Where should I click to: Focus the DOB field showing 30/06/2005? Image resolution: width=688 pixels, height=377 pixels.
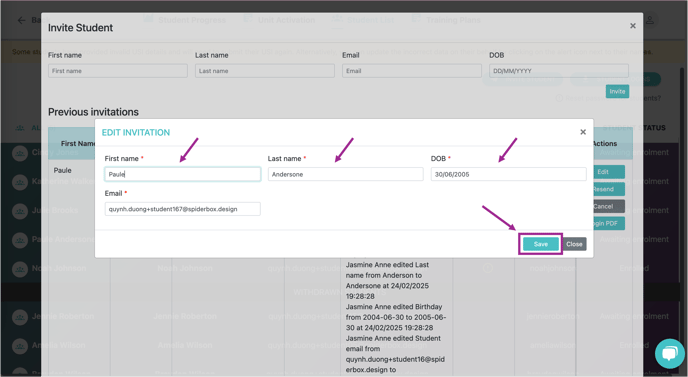pos(509,174)
